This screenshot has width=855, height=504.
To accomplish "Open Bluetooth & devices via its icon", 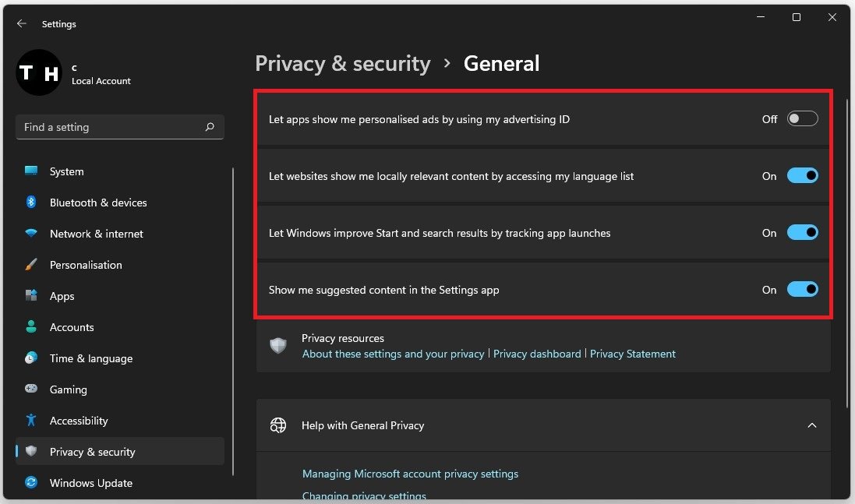I will 31,203.
